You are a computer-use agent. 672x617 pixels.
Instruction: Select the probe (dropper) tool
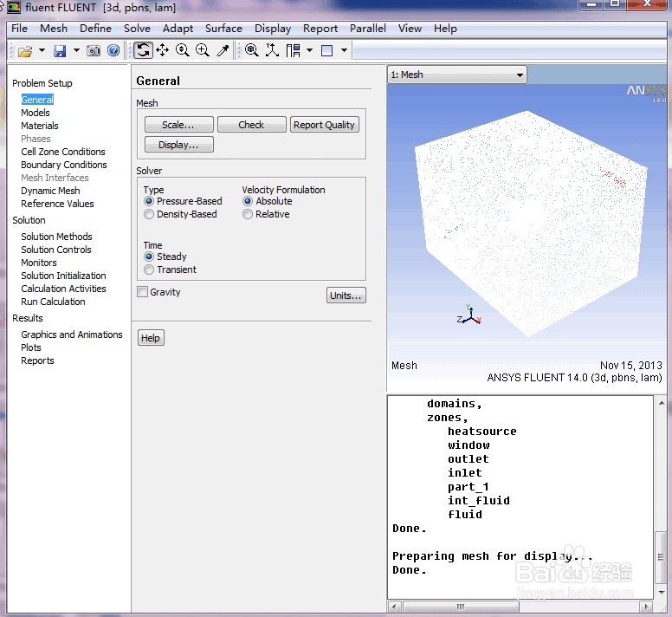tap(223, 50)
